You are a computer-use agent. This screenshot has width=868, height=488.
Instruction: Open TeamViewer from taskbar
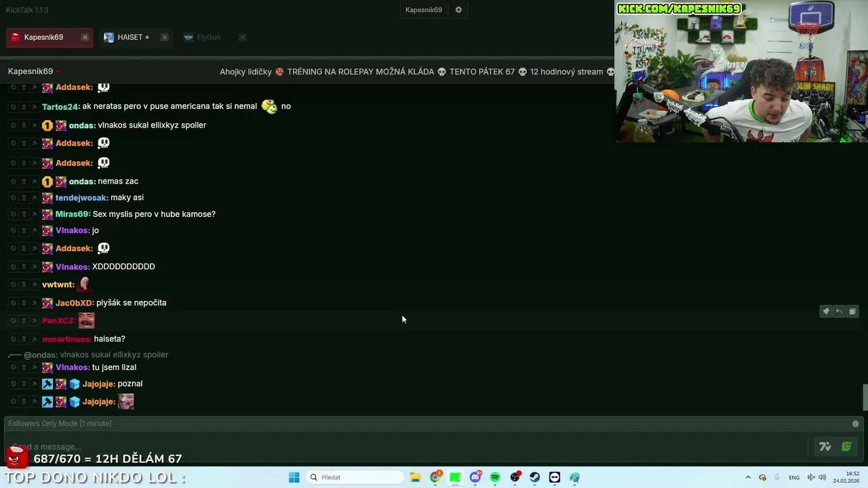555,477
